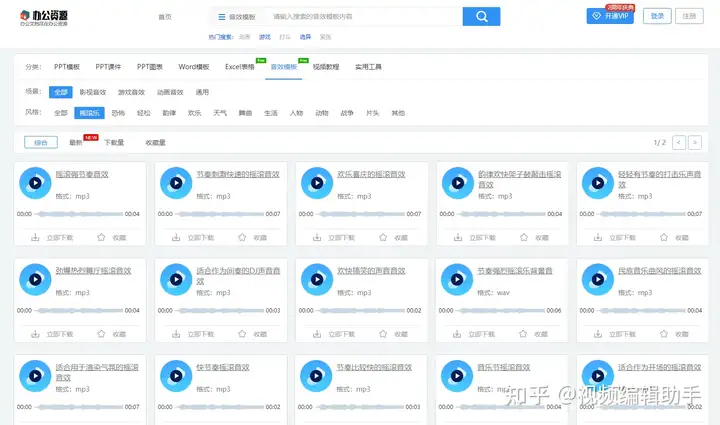The width and height of the screenshot is (720, 425).
Task: Play the 轻轻有节奏的打击乐声音效 clip
Action: tap(598, 183)
